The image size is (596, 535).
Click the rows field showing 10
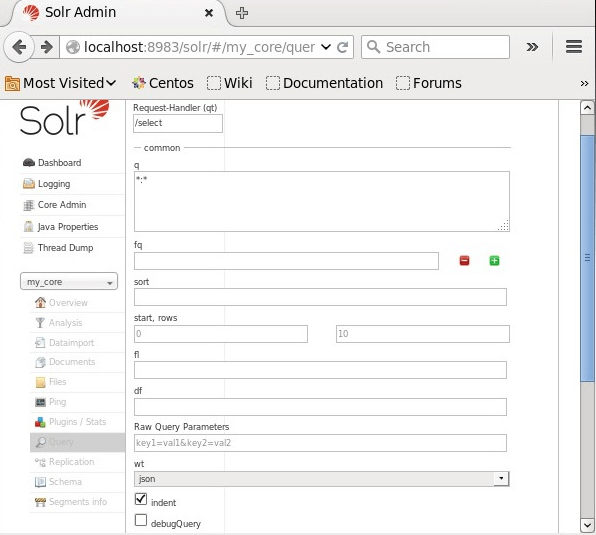[x=423, y=334]
